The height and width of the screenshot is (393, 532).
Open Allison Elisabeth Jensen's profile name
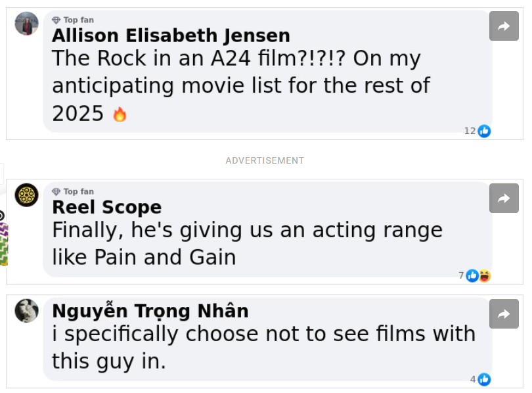[171, 35]
